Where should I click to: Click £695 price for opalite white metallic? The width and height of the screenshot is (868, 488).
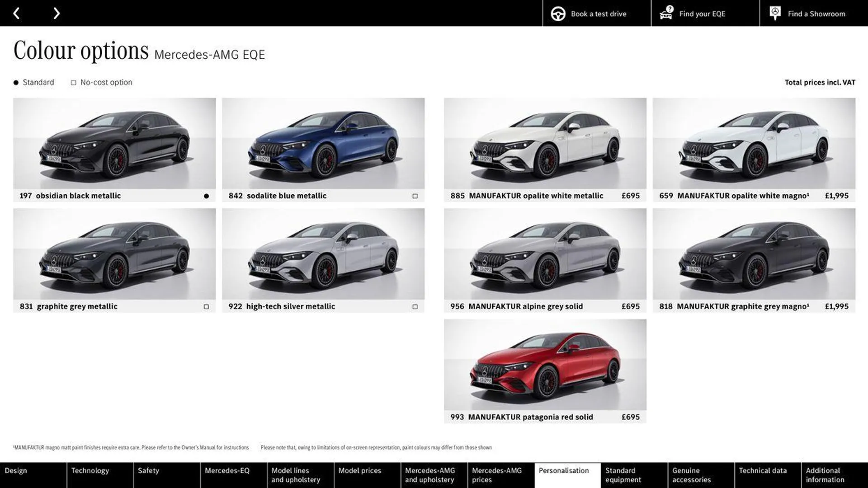coord(631,196)
